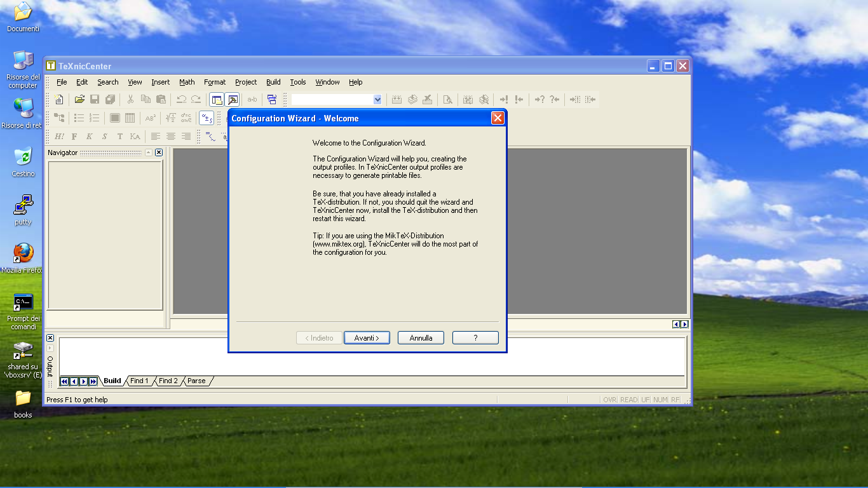Click the Build current file icon

click(x=397, y=99)
